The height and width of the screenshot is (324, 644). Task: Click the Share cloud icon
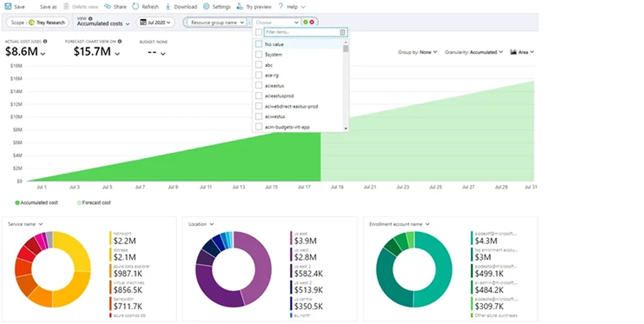coord(107,6)
